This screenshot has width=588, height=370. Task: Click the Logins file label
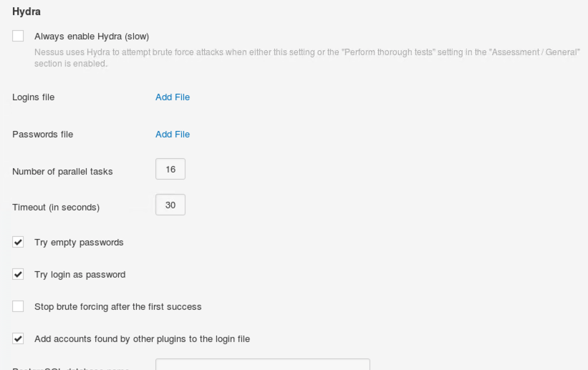pyautogui.click(x=33, y=97)
